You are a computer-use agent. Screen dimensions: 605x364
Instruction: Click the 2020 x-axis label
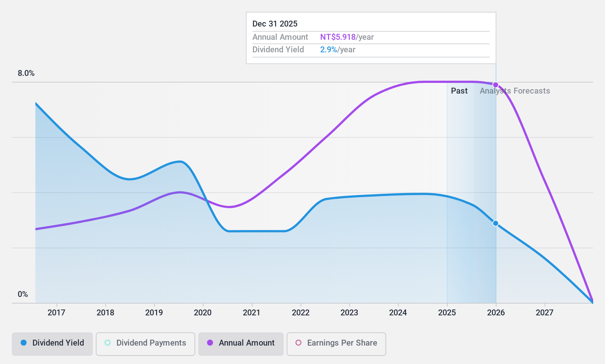(x=203, y=313)
